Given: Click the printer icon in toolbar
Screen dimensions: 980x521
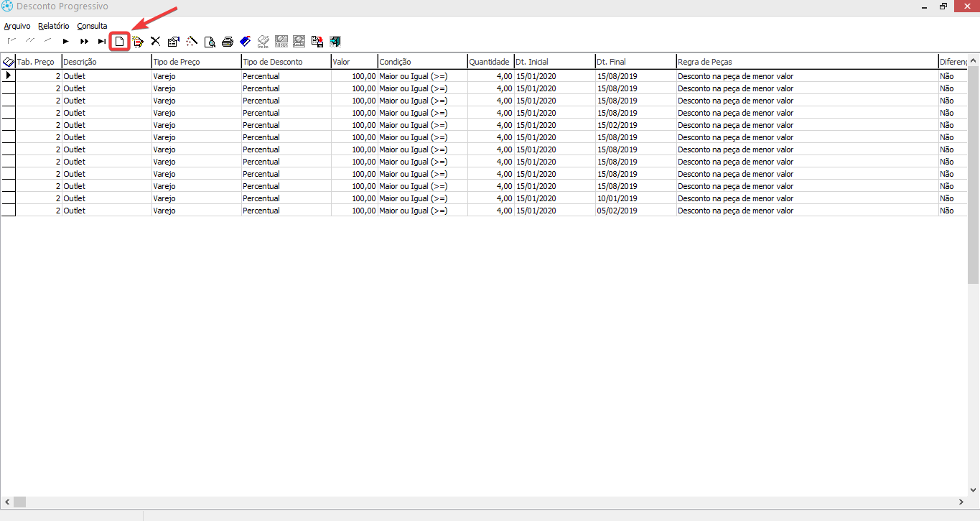Looking at the screenshot, I should tap(228, 42).
